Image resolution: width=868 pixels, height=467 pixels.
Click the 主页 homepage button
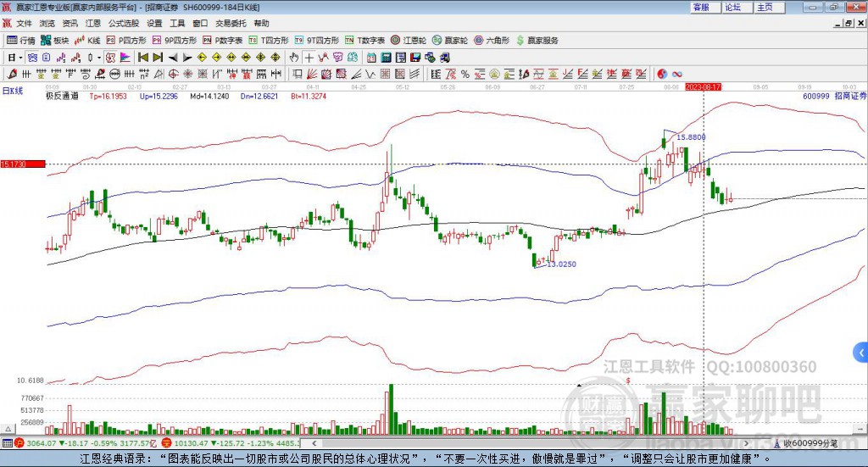point(769,7)
